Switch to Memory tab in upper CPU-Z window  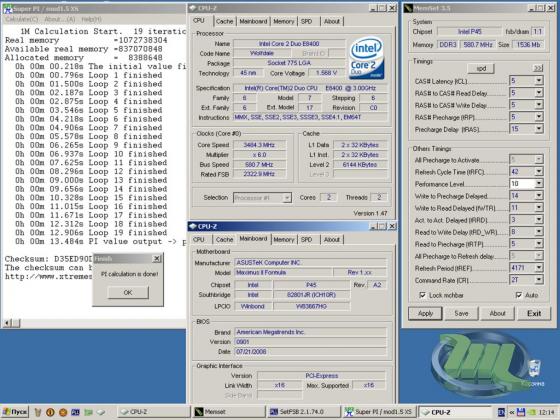284,21
